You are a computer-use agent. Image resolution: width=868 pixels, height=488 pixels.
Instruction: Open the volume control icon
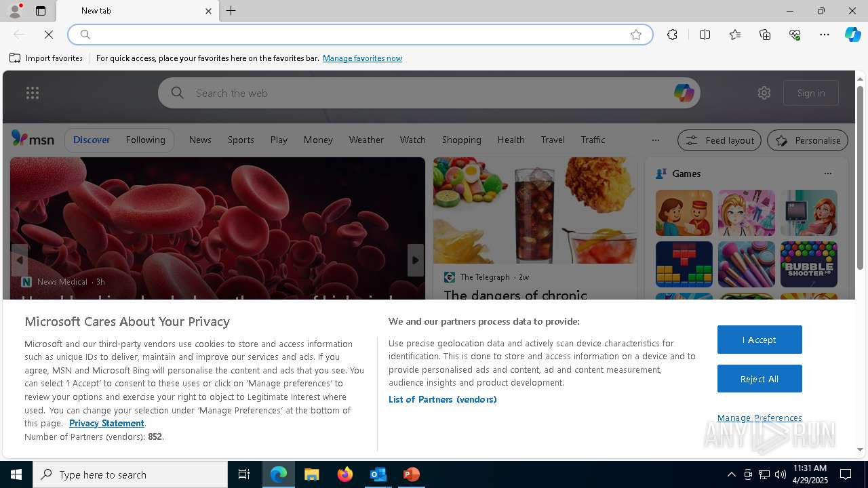point(780,474)
